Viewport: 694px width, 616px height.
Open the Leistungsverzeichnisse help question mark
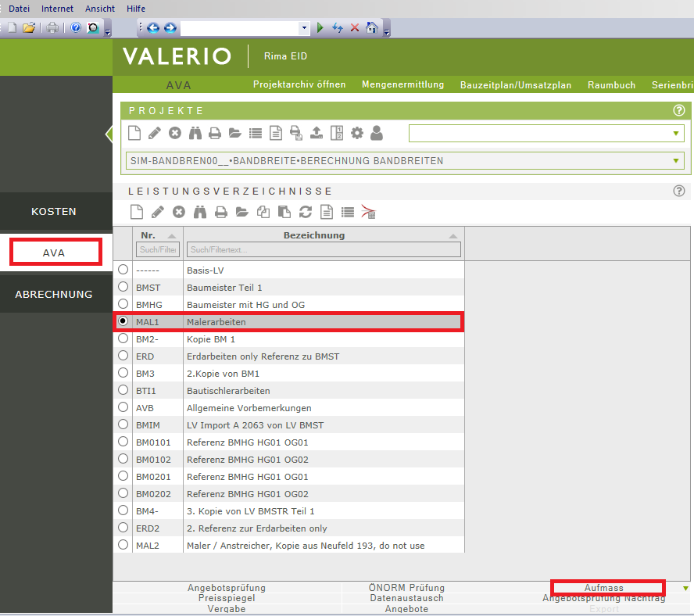678,191
